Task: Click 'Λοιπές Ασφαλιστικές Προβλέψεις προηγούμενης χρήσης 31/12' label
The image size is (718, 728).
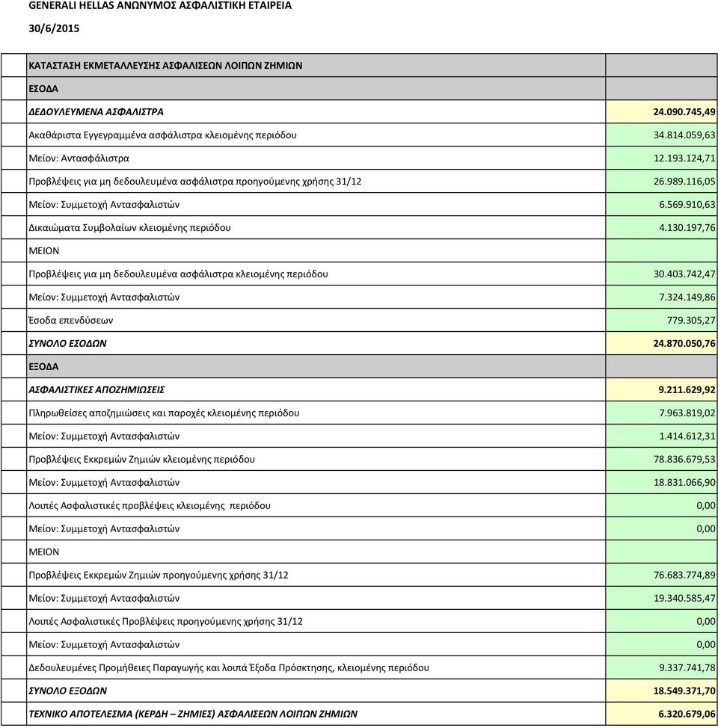Action: (165, 622)
